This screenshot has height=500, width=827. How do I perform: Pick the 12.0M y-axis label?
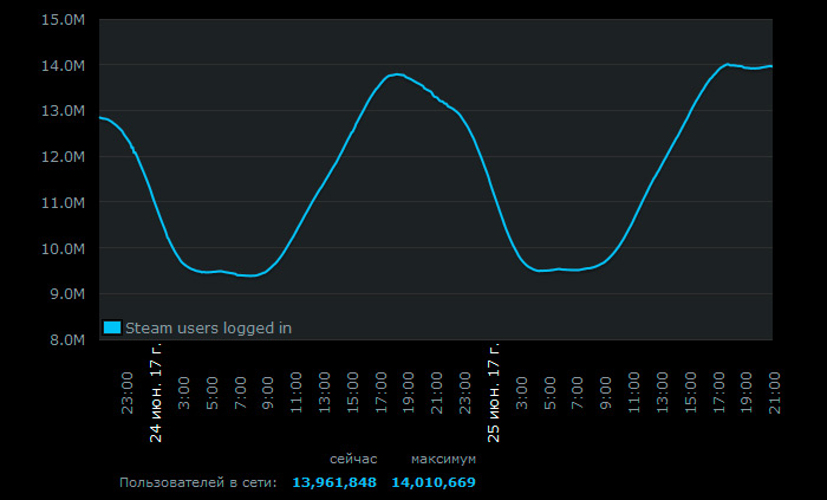64,157
